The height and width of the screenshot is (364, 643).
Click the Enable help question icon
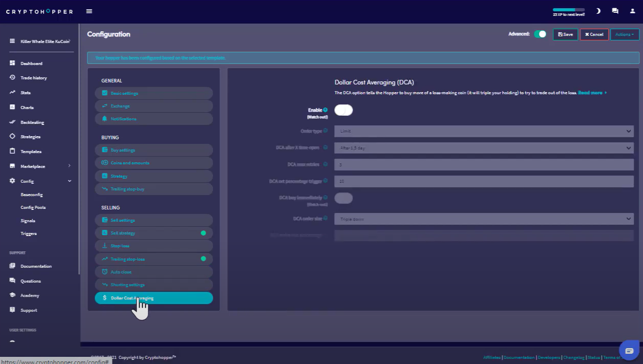click(x=326, y=110)
